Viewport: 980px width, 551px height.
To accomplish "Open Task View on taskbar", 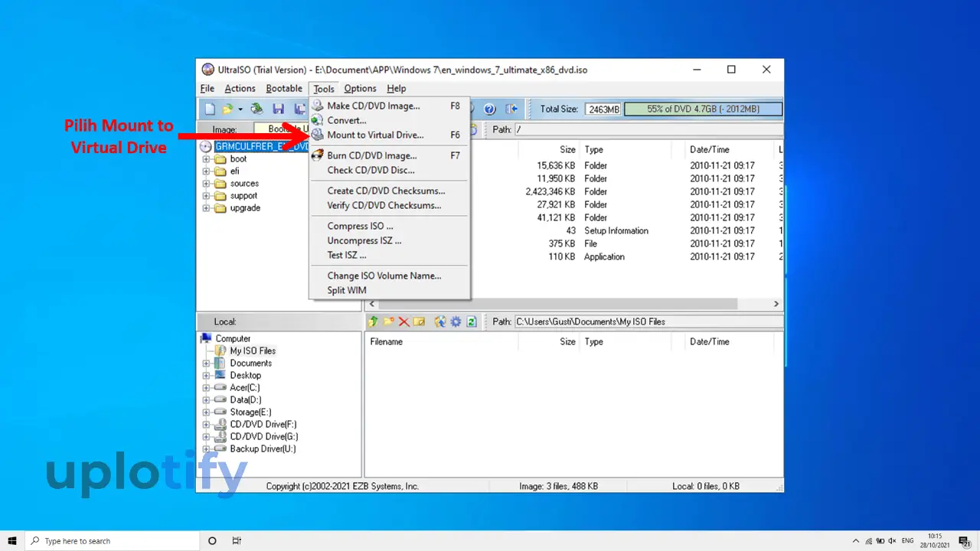I will coord(237,540).
